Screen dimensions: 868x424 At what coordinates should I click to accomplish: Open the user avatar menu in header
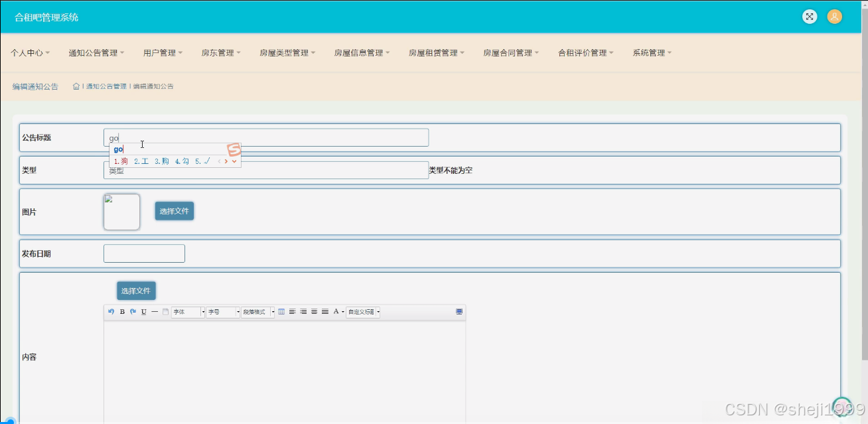pos(834,17)
